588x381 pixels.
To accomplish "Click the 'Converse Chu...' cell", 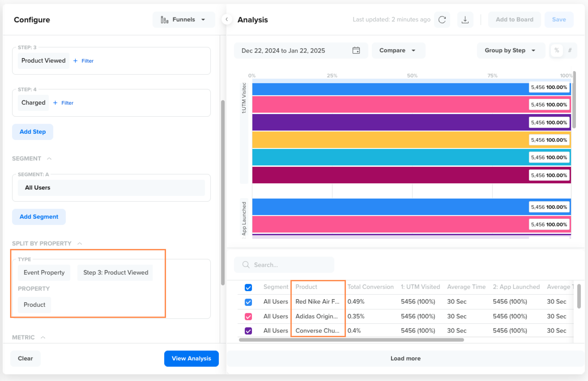I will [x=317, y=331].
